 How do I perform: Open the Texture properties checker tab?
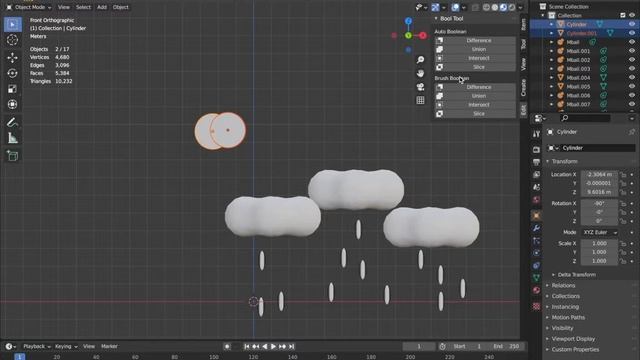pyautogui.click(x=536, y=306)
